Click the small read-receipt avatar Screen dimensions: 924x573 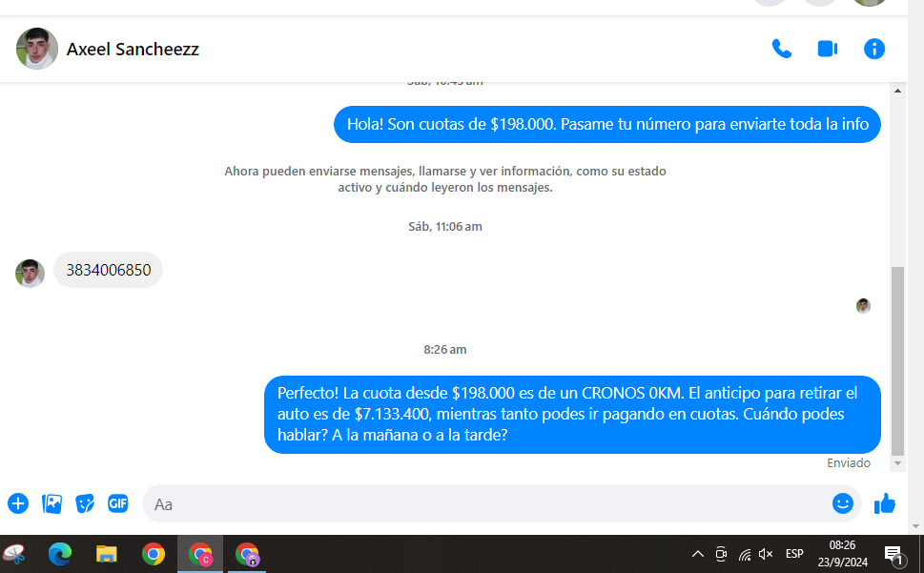(863, 306)
